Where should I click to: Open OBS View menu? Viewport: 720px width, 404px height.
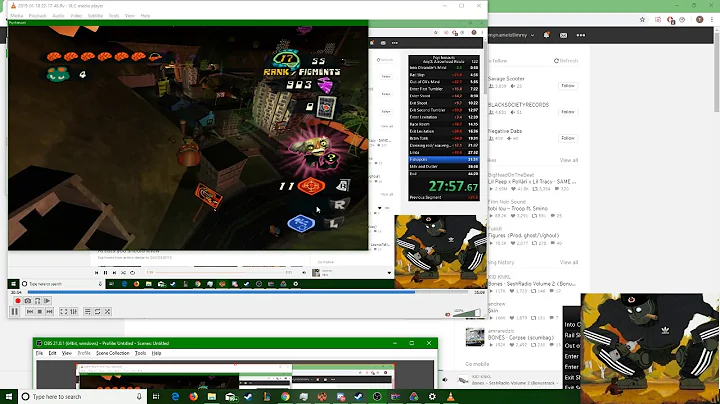[x=67, y=353]
